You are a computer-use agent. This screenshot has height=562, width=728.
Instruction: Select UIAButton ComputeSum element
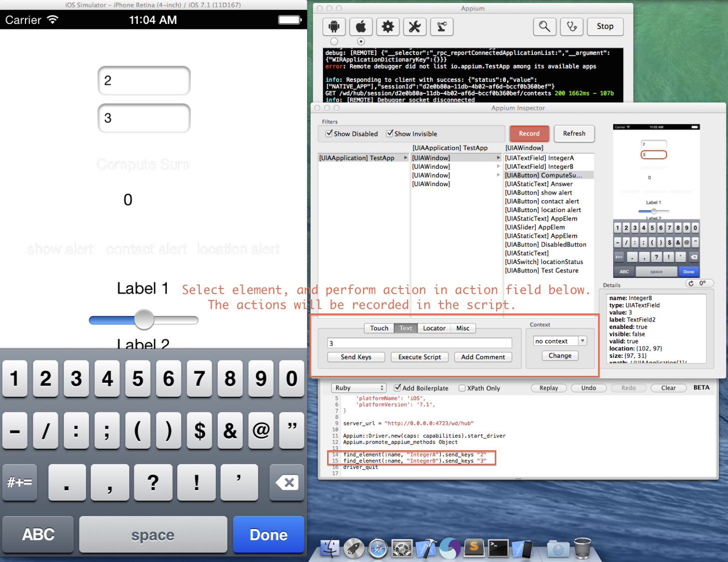(549, 175)
